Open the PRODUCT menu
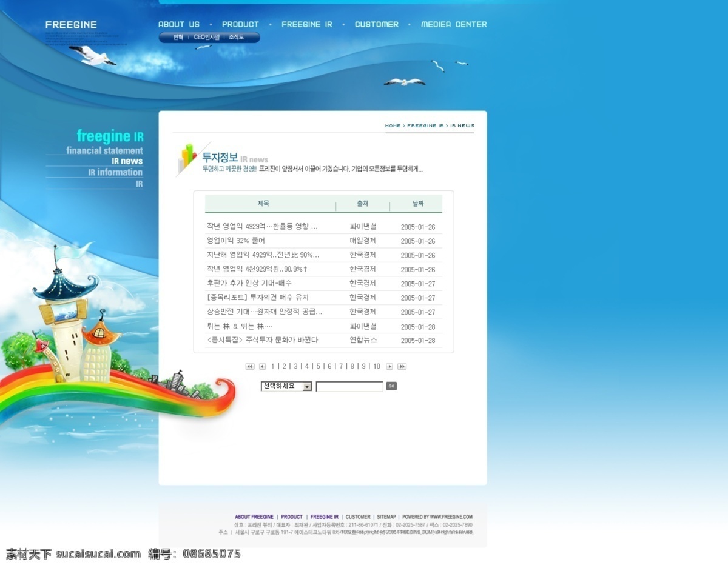Image resolution: width=728 pixels, height=568 pixels. pyautogui.click(x=240, y=24)
